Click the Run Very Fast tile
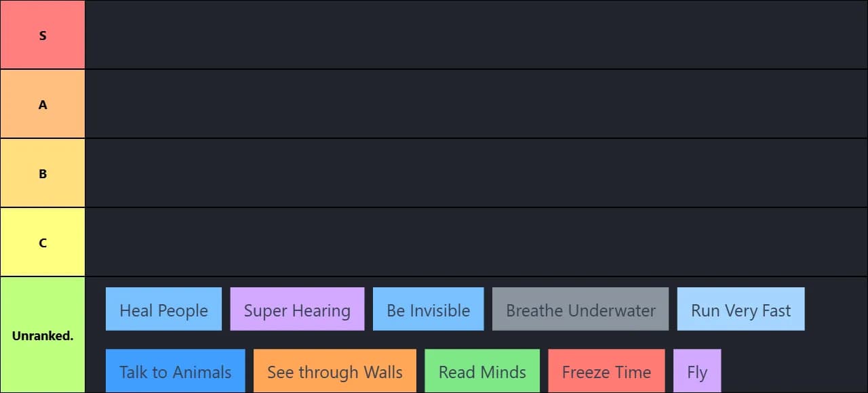 pos(741,309)
